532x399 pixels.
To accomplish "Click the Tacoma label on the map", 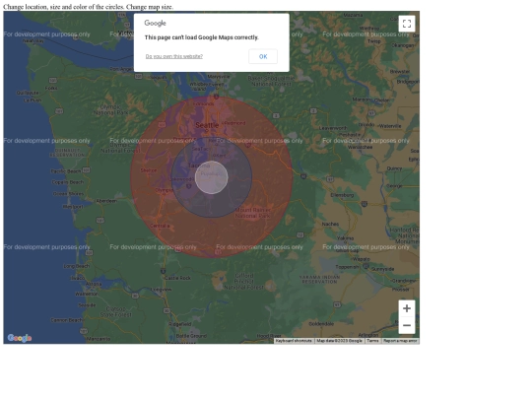I will pyautogui.click(x=198, y=166).
